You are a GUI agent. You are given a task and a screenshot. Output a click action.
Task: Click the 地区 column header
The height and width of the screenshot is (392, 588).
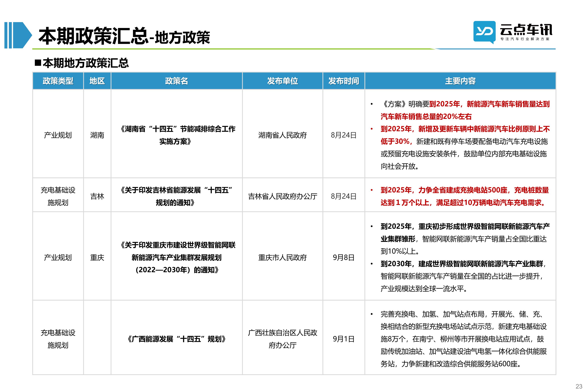point(97,81)
